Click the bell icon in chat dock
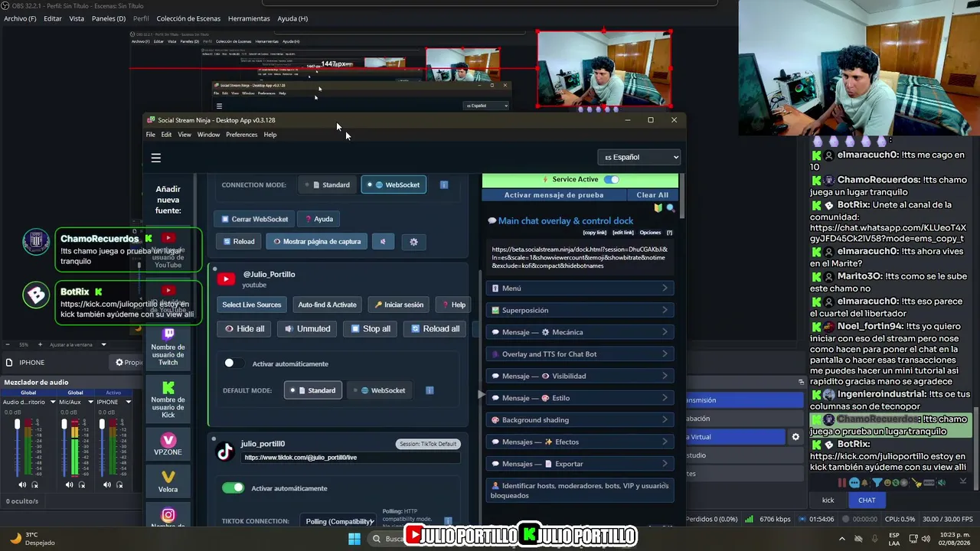This screenshot has width=980, height=551. pyautogui.click(x=865, y=483)
